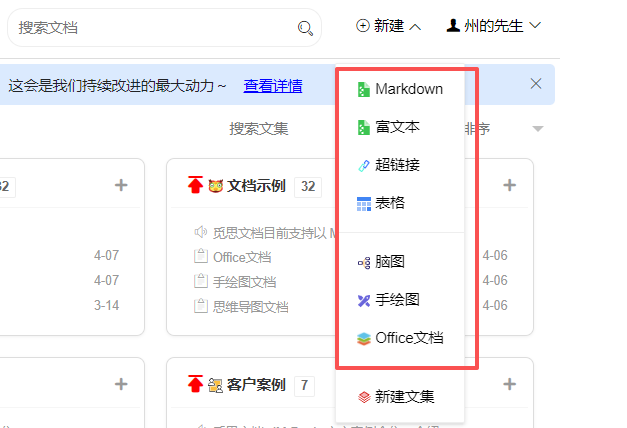Type in the 搜索文档 search field

[150, 28]
